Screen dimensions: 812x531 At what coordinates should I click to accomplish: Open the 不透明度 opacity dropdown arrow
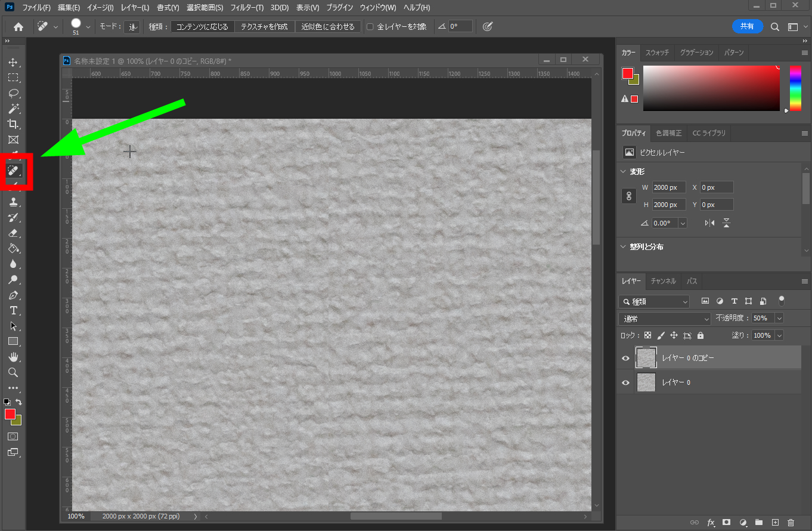[x=779, y=319]
